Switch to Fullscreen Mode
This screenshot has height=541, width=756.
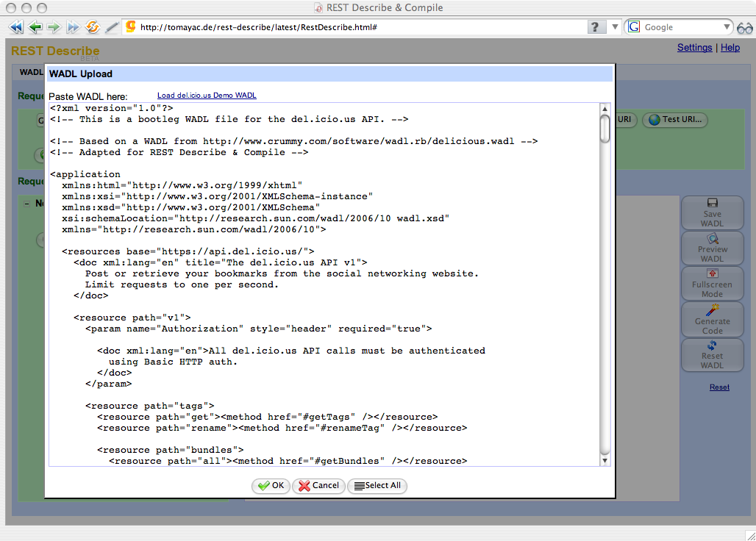point(712,283)
